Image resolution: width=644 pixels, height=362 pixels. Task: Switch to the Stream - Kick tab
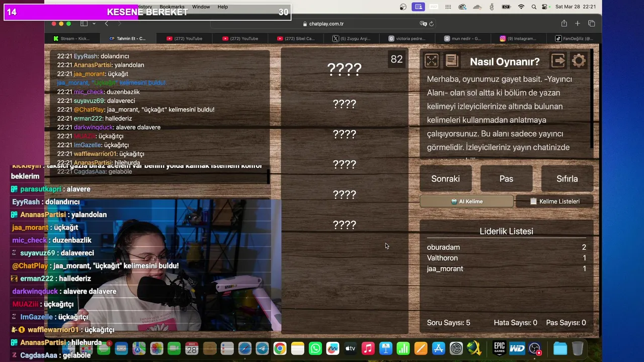pyautogui.click(x=71, y=38)
